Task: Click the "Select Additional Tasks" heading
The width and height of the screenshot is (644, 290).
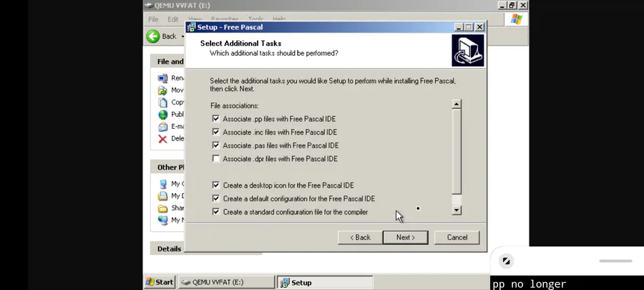Action: (240, 43)
